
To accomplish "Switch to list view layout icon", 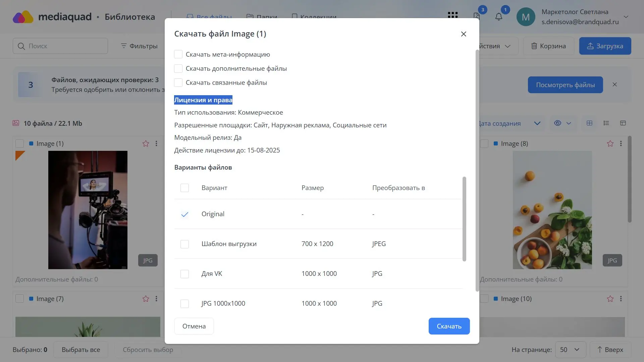I will [x=606, y=123].
